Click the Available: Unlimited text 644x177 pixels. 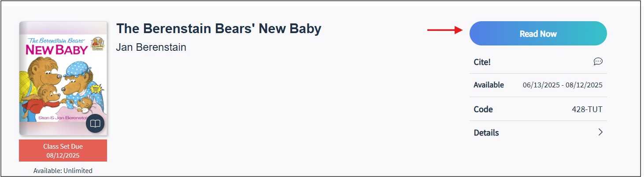(x=63, y=170)
